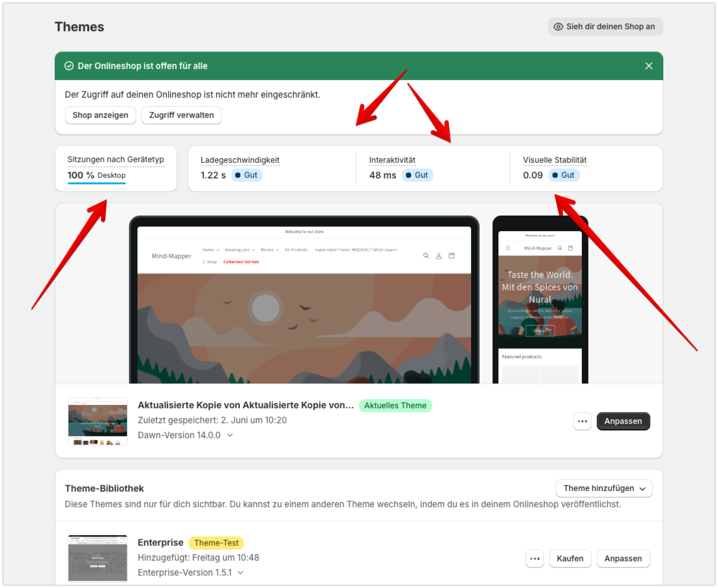Screen dimensions: 718x588
Task: Click the 'Shop anzeigen' button
Action: (x=100, y=115)
